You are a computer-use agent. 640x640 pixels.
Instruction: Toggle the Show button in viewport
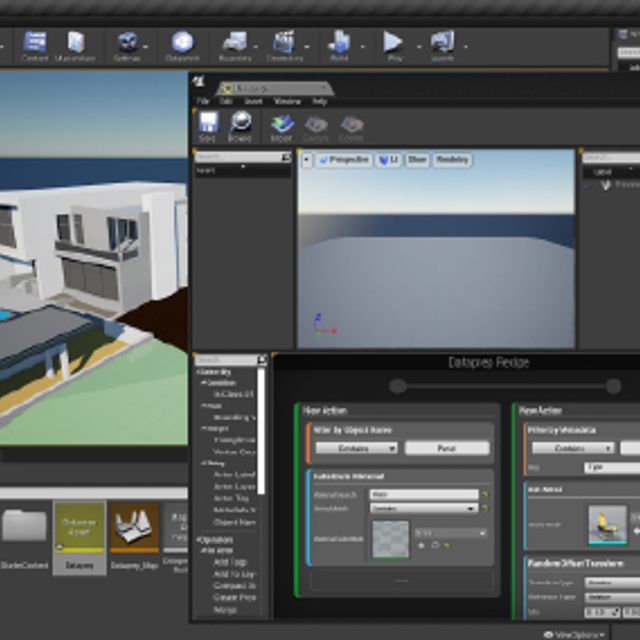416,160
